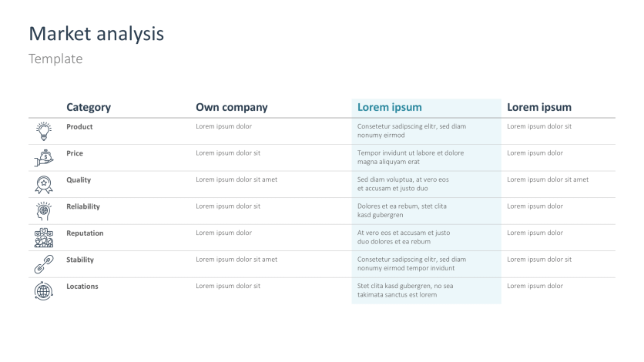Screen dimensions: 644x362
Task: Click the lightbulb Product icon
Action: pos(43,131)
